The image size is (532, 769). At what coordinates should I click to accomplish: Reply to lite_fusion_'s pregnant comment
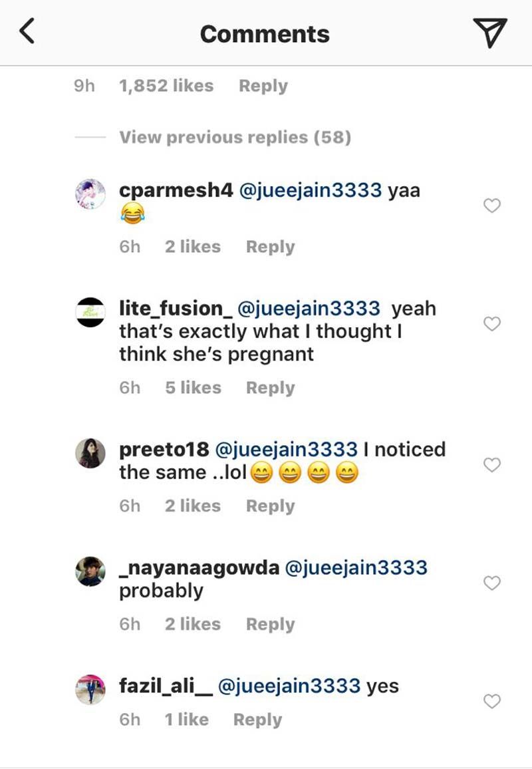pyautogui.click(x=270, y=388)
